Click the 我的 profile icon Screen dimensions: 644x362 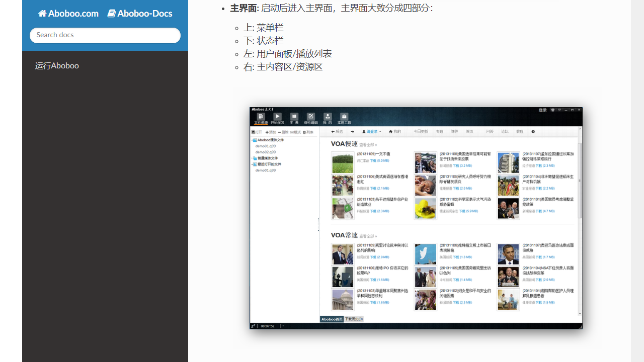(x=328, y=116)
